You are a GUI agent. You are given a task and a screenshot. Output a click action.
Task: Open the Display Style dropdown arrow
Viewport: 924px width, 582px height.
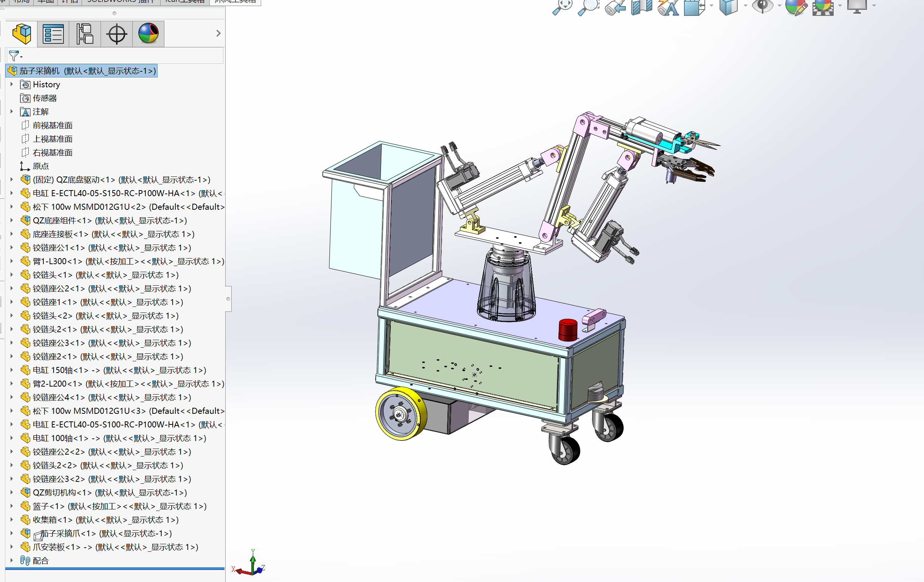tap(745, 6)
